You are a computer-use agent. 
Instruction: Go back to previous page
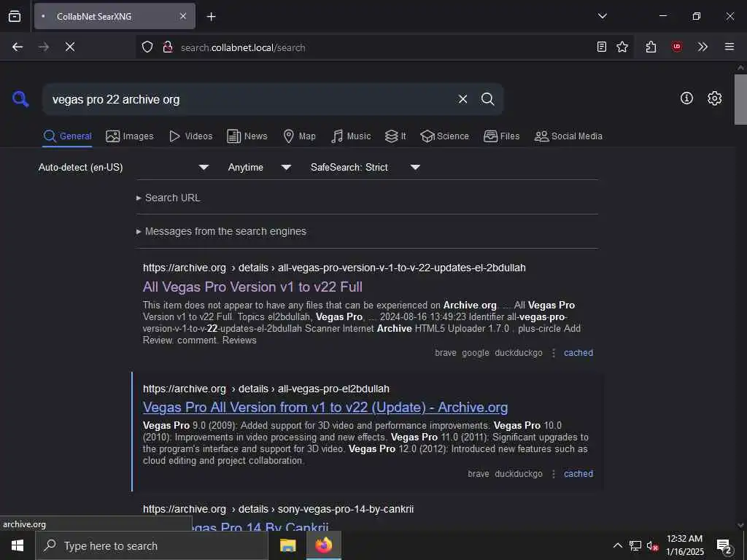point(18,47)
